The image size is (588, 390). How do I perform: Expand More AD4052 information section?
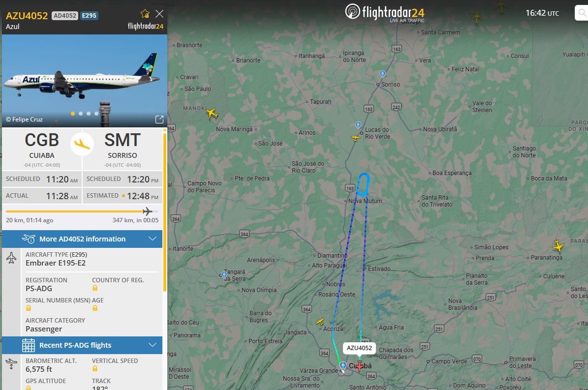pyautogui.click(x=82, y=239)
